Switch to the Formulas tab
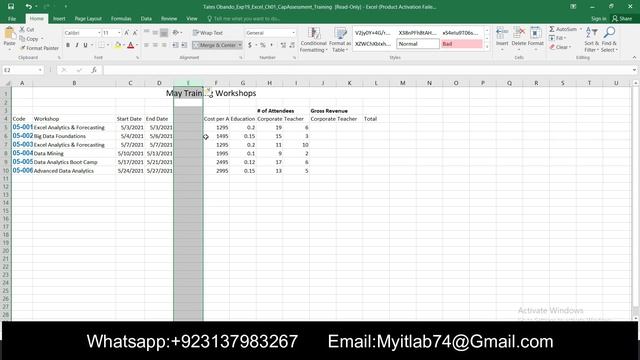The width and height of the screenshot is (640, 360). click(x=121, y=19)
